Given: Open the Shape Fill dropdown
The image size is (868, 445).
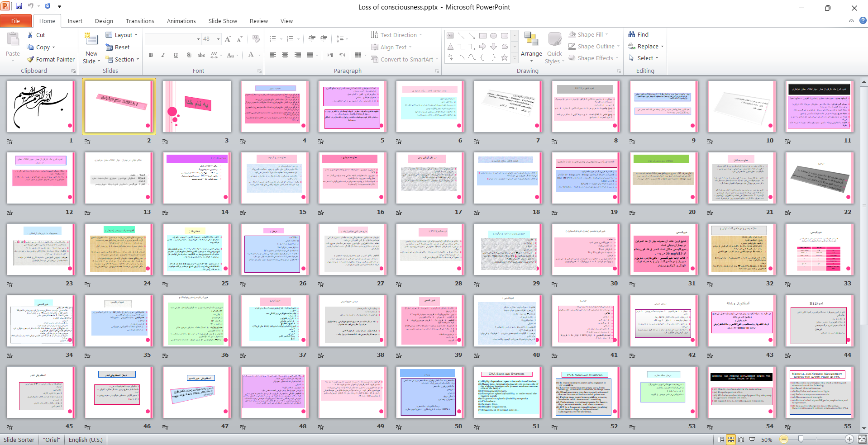Looking at the screenshot, I should 588,34.
